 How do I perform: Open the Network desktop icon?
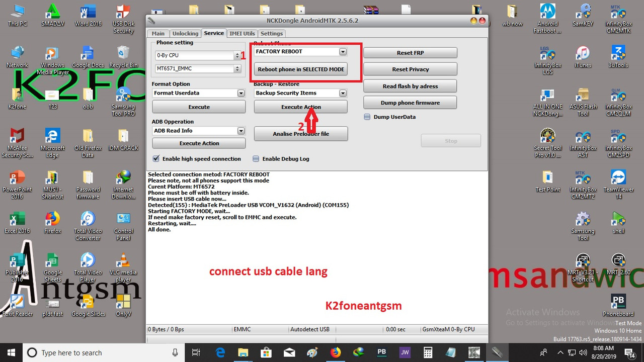(18, 57)
